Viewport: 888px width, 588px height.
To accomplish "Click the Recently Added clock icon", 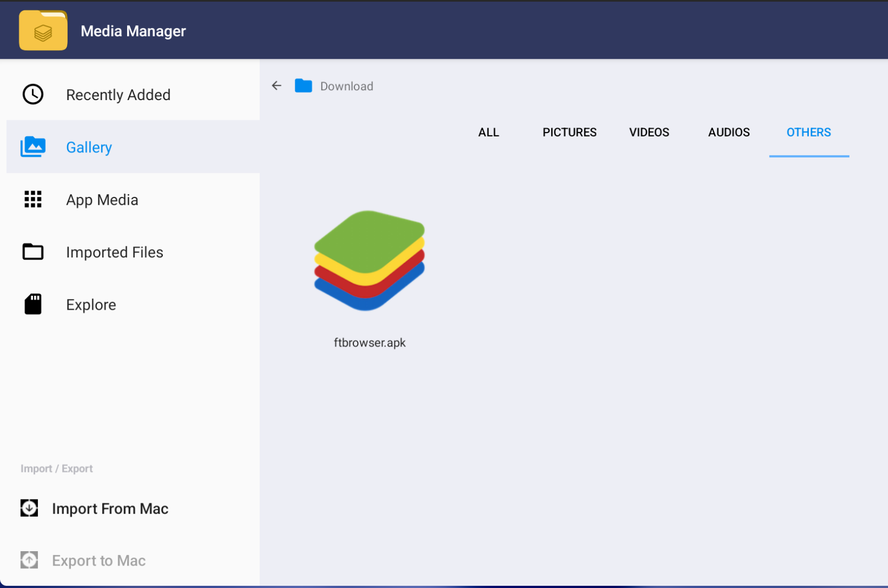I will 33,95.
